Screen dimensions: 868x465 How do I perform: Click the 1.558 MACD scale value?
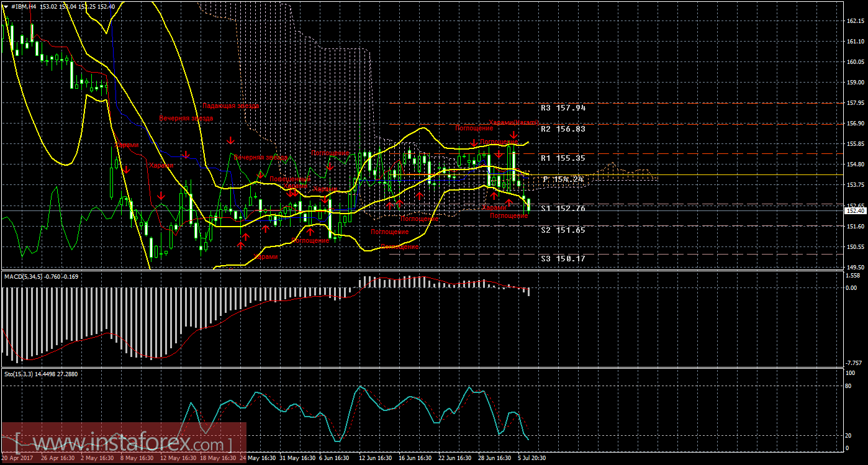point(853,275)
